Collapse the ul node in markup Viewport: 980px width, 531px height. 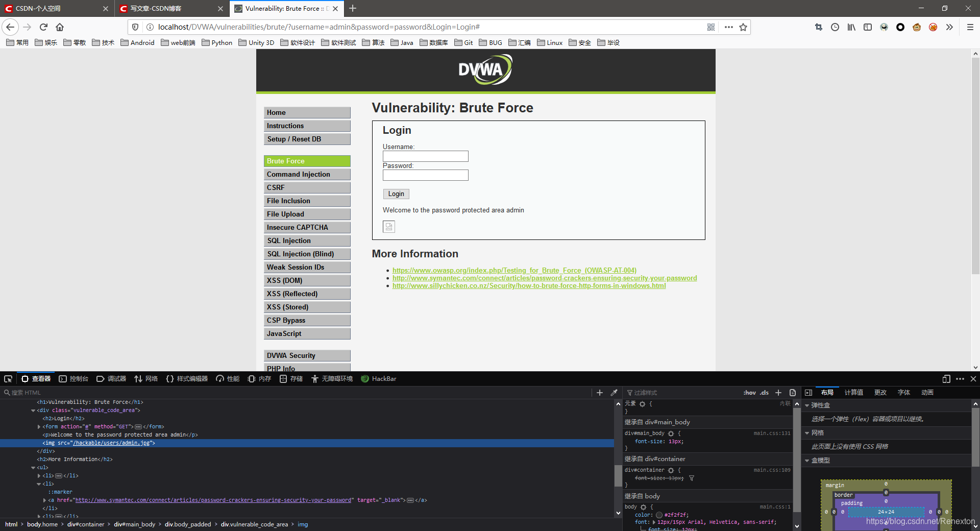click(x=33, y=468)
